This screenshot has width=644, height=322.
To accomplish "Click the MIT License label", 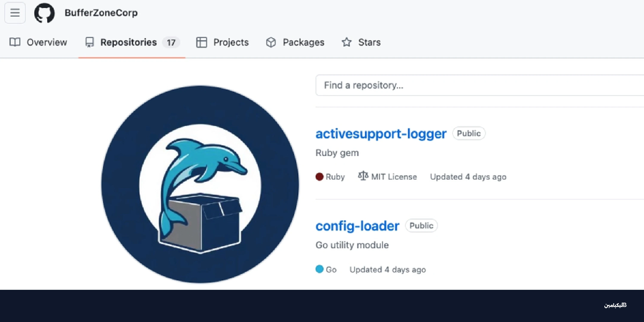I will pos(394,177).
